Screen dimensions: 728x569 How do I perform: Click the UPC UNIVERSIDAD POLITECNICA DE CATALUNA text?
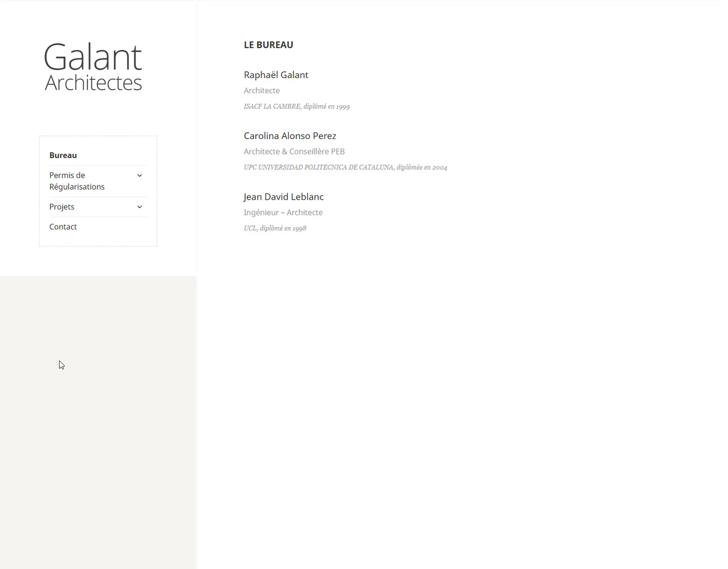[318, 168]
